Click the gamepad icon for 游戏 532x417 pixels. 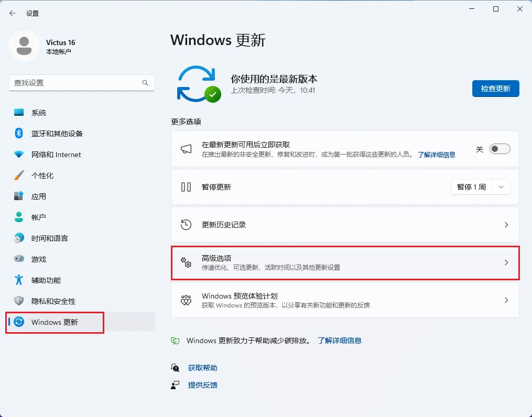[x=19, y=259]
